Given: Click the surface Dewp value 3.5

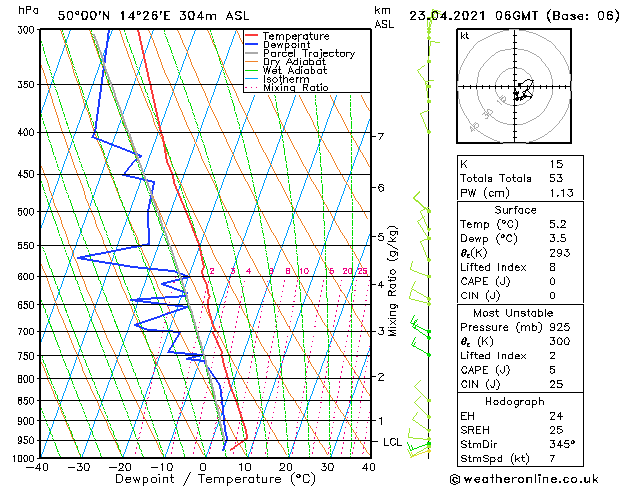Looking at the screenshot, I should pos(558,238).
